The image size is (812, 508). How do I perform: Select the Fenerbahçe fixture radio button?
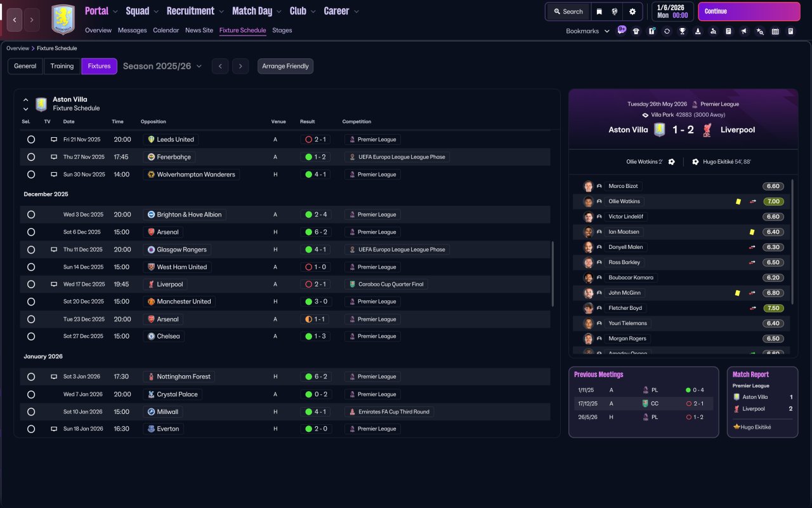pyautogui.click(x=31, y=157)
